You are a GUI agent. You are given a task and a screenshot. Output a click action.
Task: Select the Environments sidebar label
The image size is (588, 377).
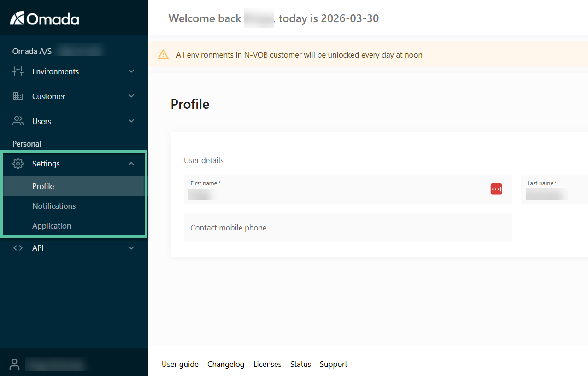coord(55,71)
